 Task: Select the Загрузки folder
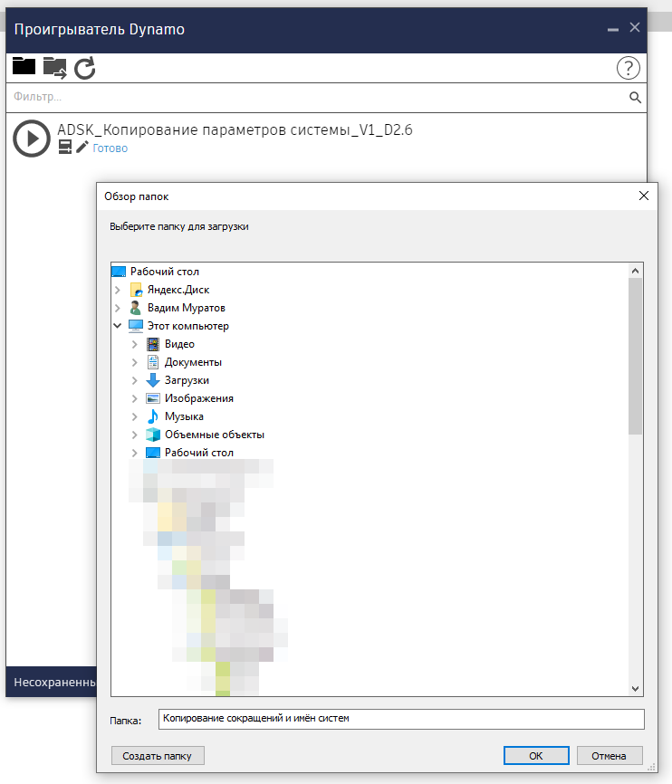tap(187, 380)
